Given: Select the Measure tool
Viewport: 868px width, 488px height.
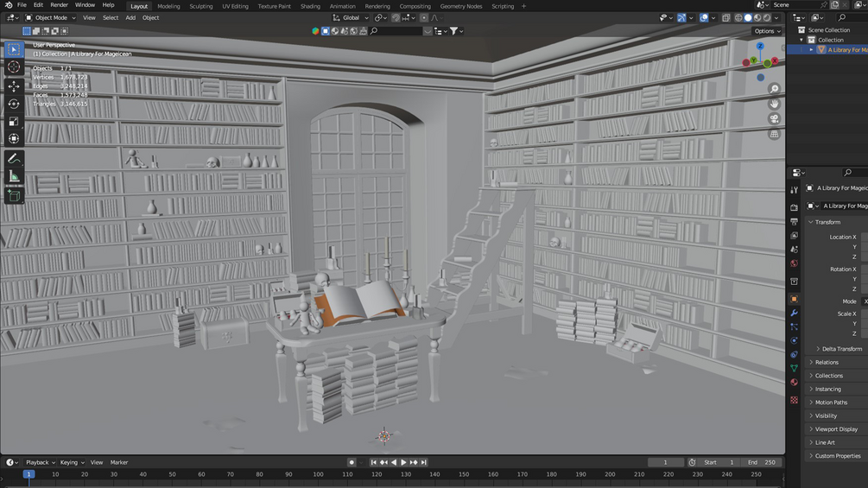Looking at the screenshot, I should click(x=14, y=176).
